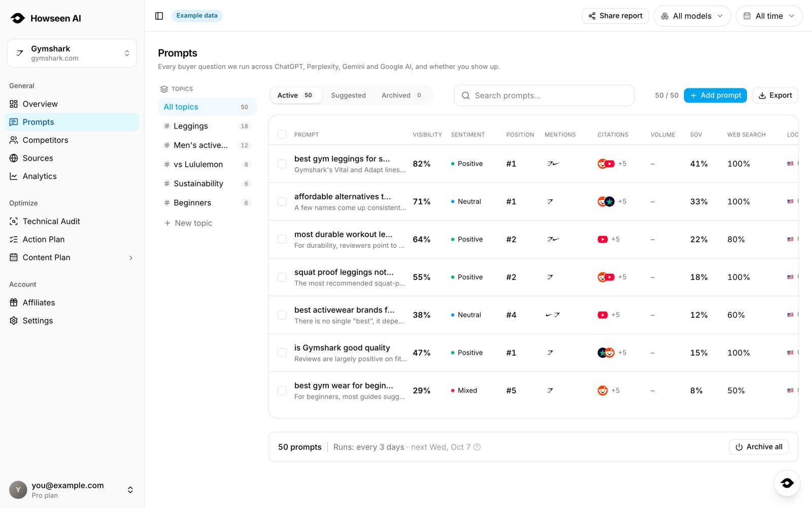
Task: Filter by the vs Lululemon topic
Action: (207, 165)
